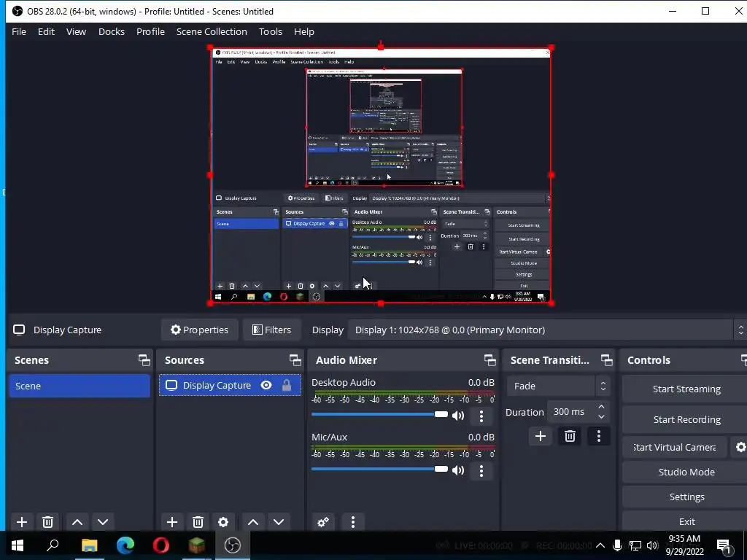The image size is (747, 560).
Task: Select Display Capture in Sources list
Action: point(230,385)
